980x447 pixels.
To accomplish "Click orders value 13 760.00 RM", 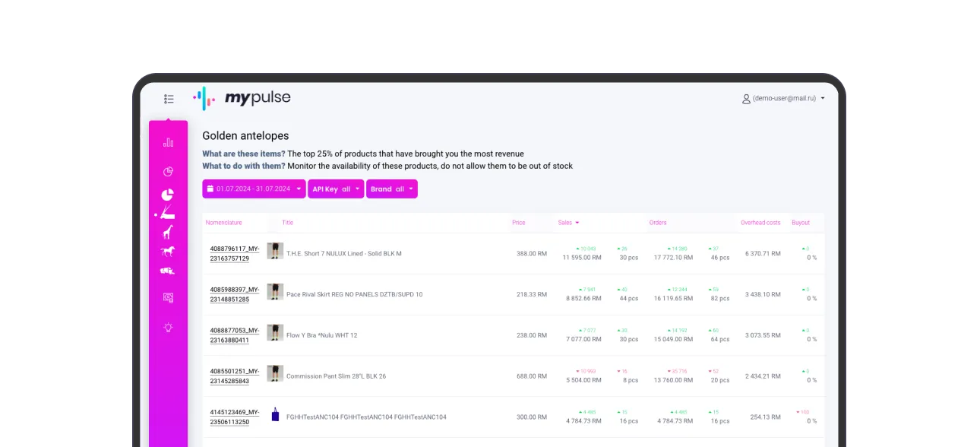I will (673, 380).
